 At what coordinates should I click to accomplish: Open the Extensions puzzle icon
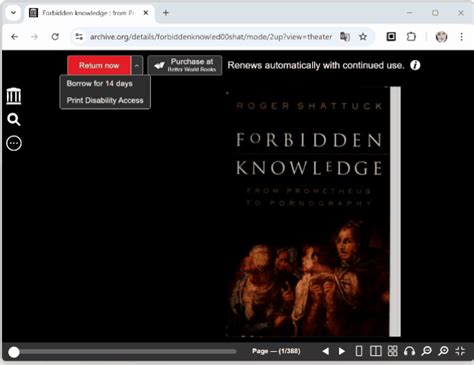pyautogui.click(x=411, y=37)
